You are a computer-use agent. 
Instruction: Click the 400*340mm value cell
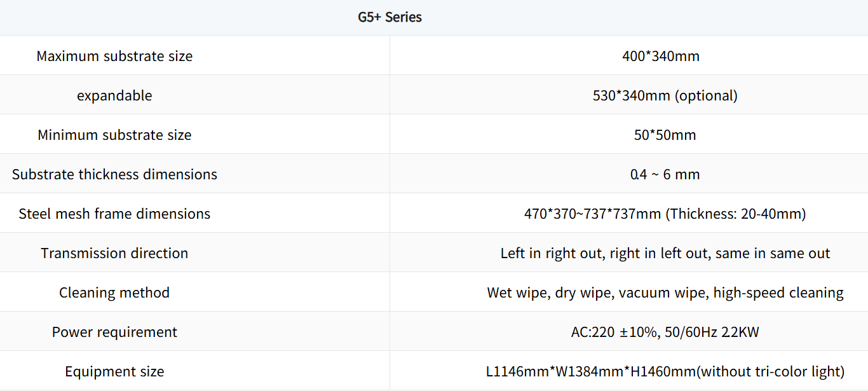(661, 56)
